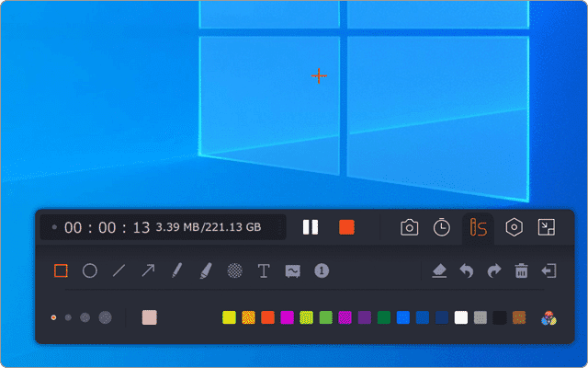Delete all annotations with trash icon
Viewport: 588px width, 368px height.
(x=522, y=270)
